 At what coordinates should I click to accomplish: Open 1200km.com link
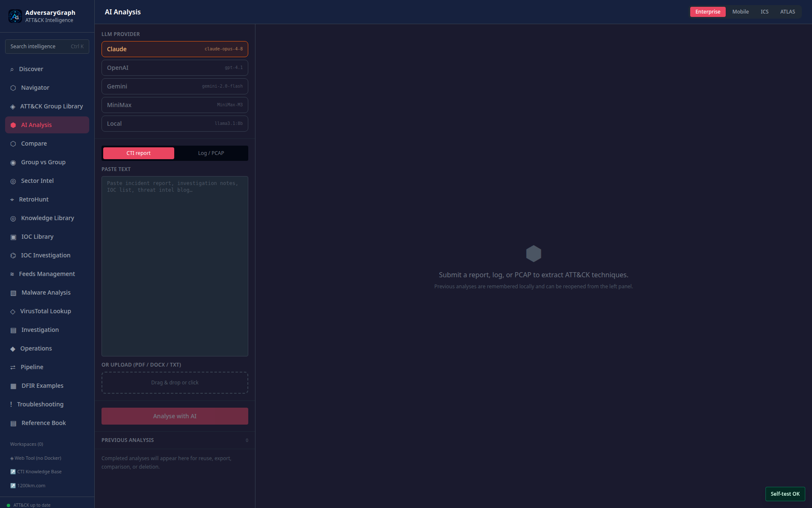28,486
